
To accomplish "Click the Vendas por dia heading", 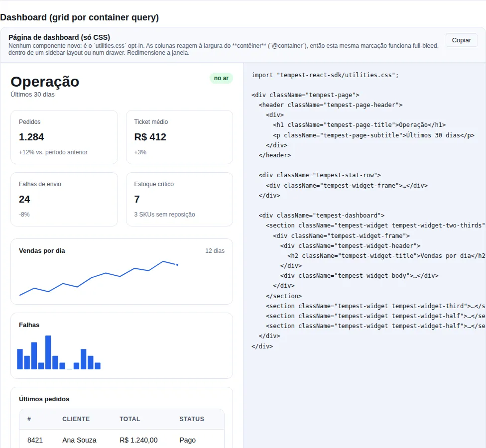I will pos(42,251).
